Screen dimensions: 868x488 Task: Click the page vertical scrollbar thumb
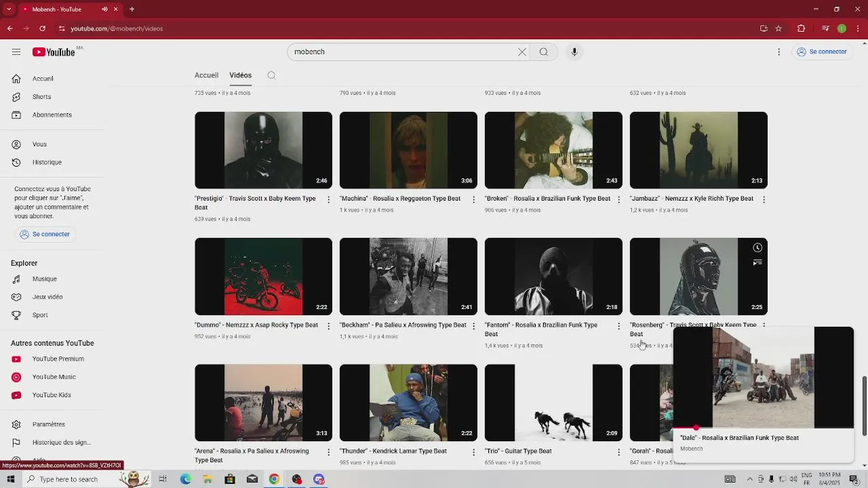pyautogui.click(x=864, y=406)
